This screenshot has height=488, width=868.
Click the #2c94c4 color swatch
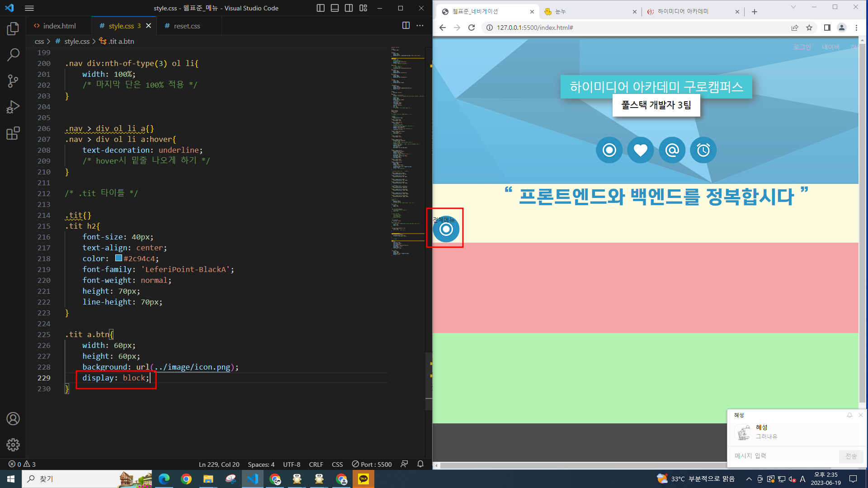118,258
